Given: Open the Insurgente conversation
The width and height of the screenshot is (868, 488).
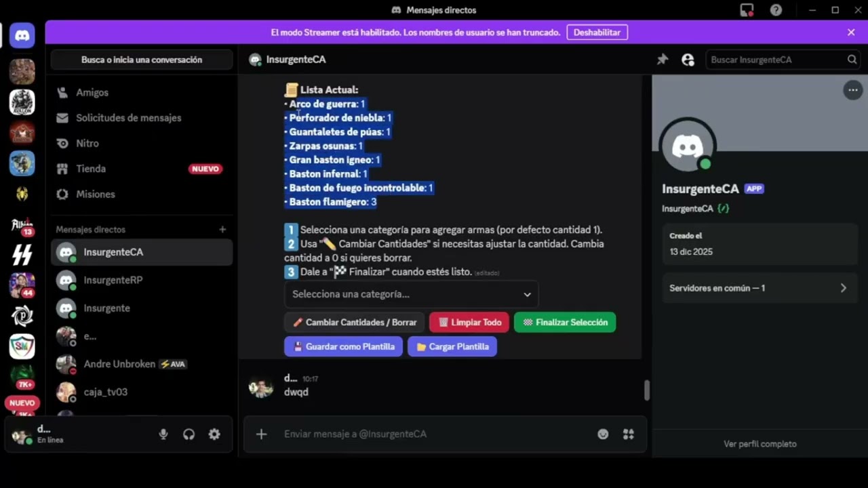Looking at the screenshot, I should click(x=141, y=308).
